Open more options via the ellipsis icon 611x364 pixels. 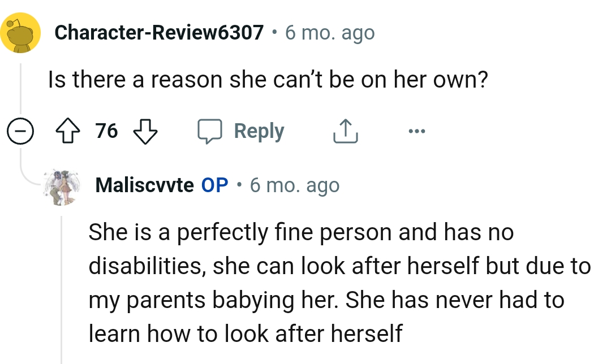point(417,131)
